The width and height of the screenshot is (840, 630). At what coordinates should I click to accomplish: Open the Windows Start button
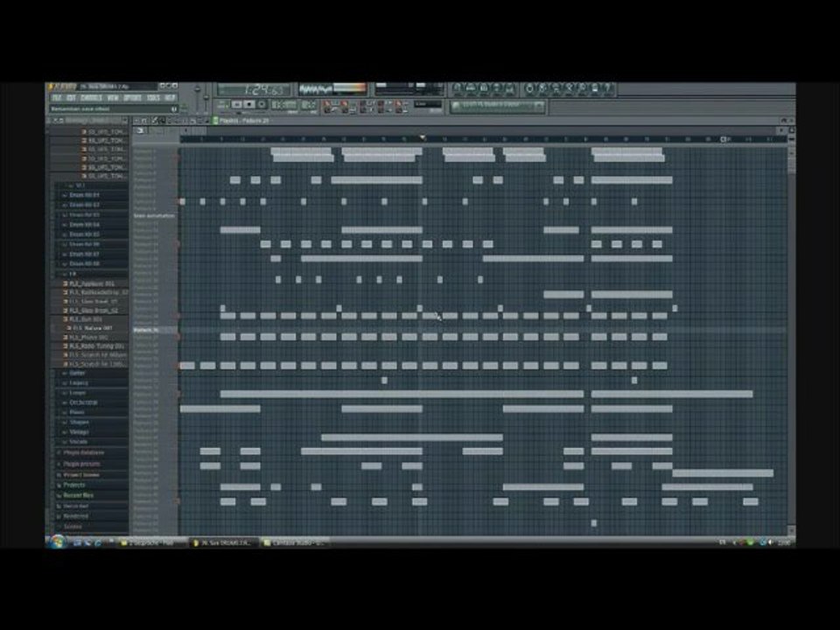56,542
